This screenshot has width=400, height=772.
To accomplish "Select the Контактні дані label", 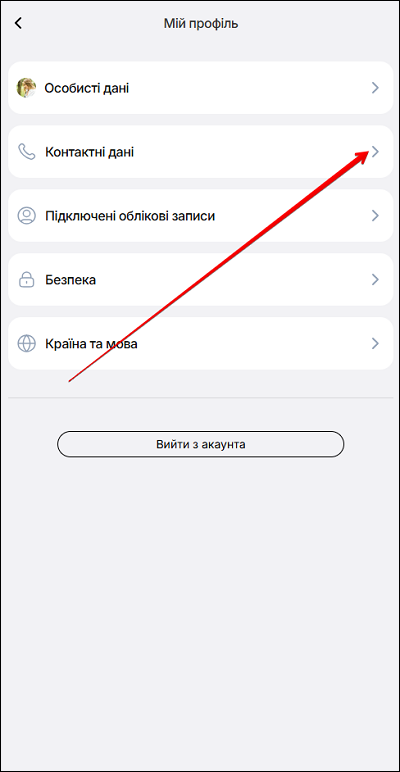I will (90, 152).
